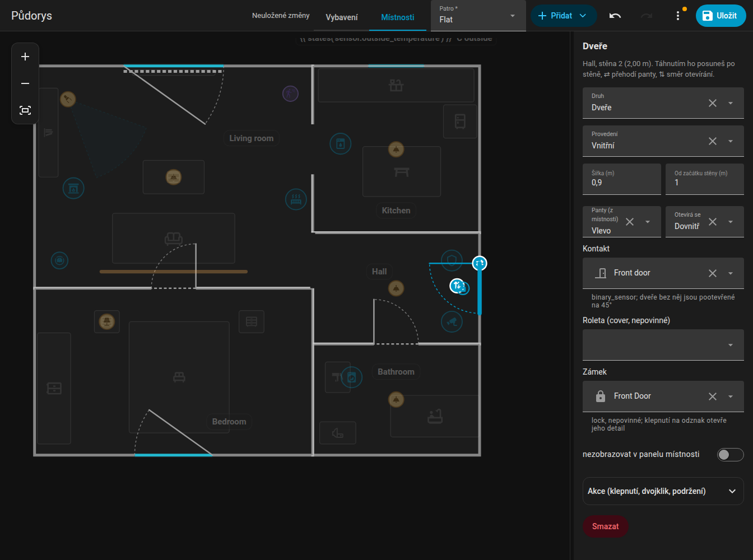The image size is (753, 560).
Task: Open the Zámek lock dropdown arrow
Action: [x=731, y=396]
